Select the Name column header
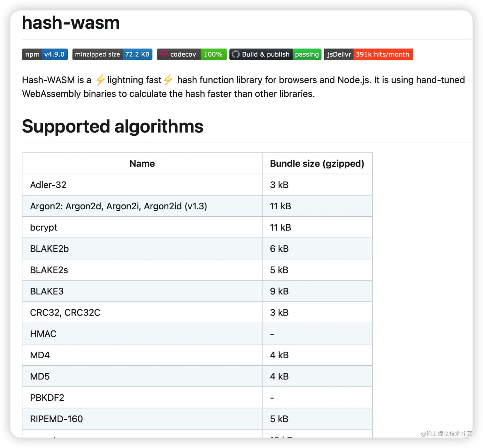Image resolution: width=483 pixels, height=448 pixels. [x=142, y=163]
